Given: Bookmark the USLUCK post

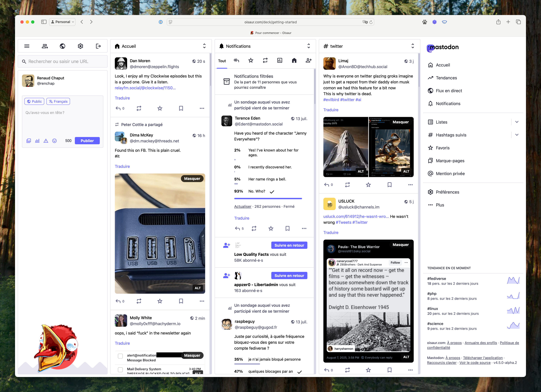Looking at the screenshot, I should (390, 370).
